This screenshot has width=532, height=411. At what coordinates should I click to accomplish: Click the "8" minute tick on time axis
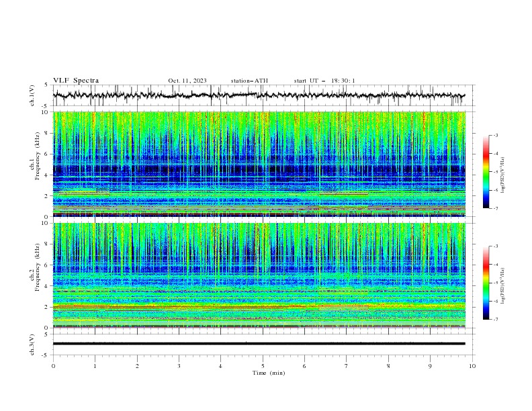(388, 366)
